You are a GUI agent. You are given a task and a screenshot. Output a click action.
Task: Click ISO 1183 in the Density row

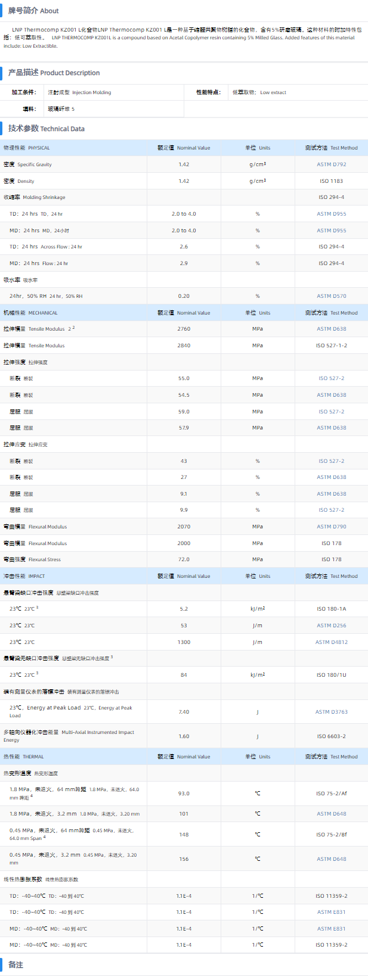point(331,181)
